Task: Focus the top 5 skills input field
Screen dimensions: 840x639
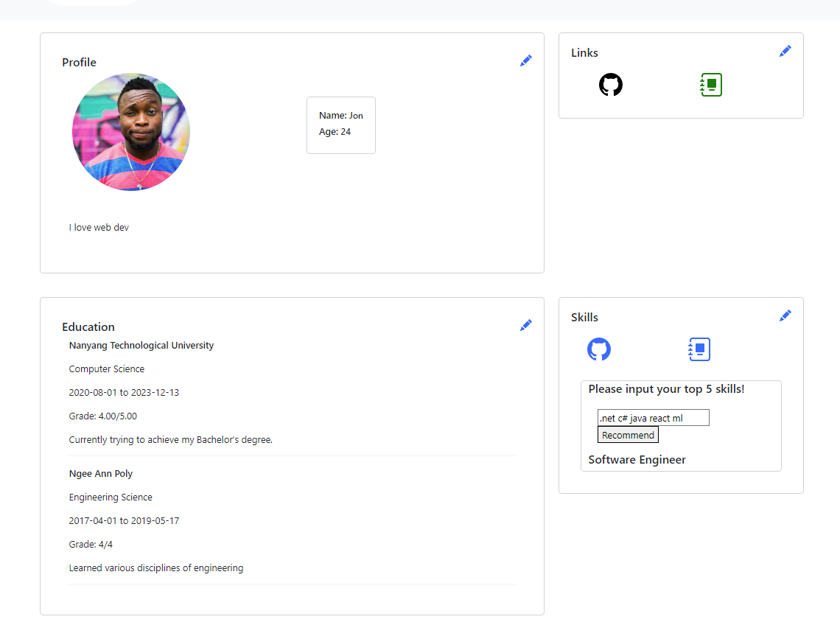Action: (x=654, y=418)
